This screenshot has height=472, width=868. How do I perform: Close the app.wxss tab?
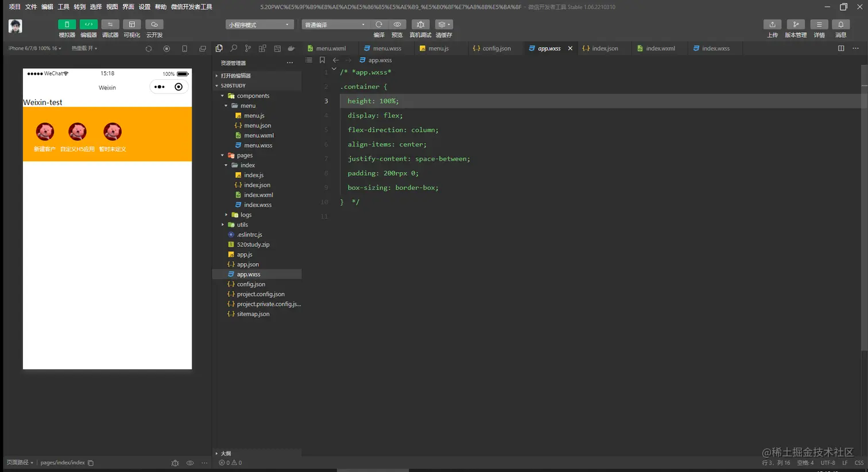click(x=570, y=48)
